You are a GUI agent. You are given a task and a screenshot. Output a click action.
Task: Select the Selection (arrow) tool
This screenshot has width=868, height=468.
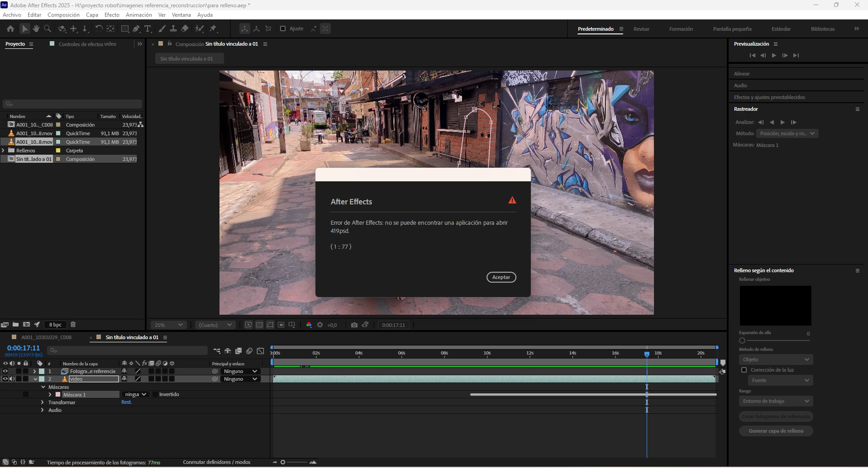coord(25,28)
